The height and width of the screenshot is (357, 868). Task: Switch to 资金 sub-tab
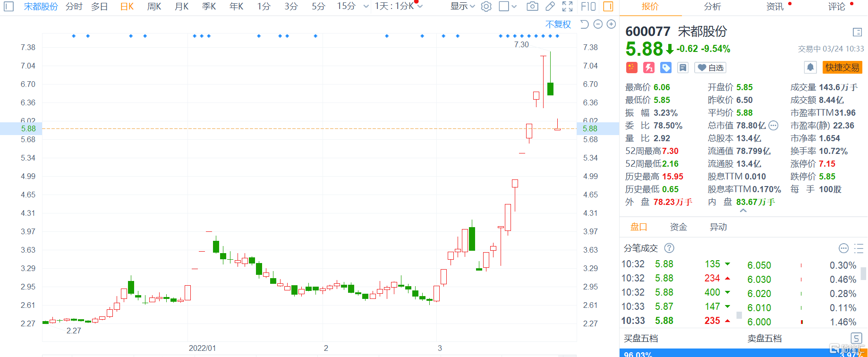(x=679, y=227)
